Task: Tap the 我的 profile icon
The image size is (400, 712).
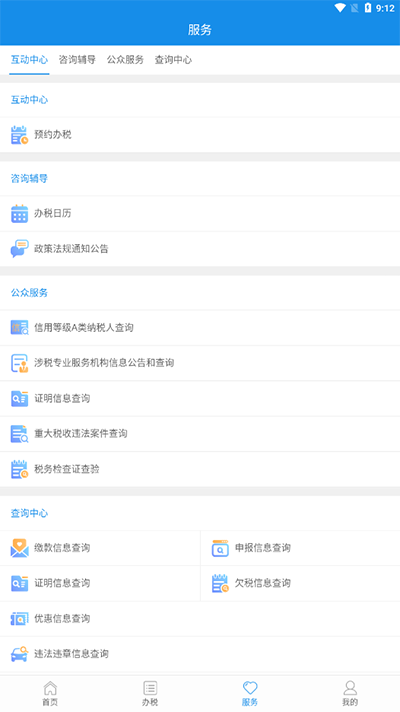Action: (350, 687)
